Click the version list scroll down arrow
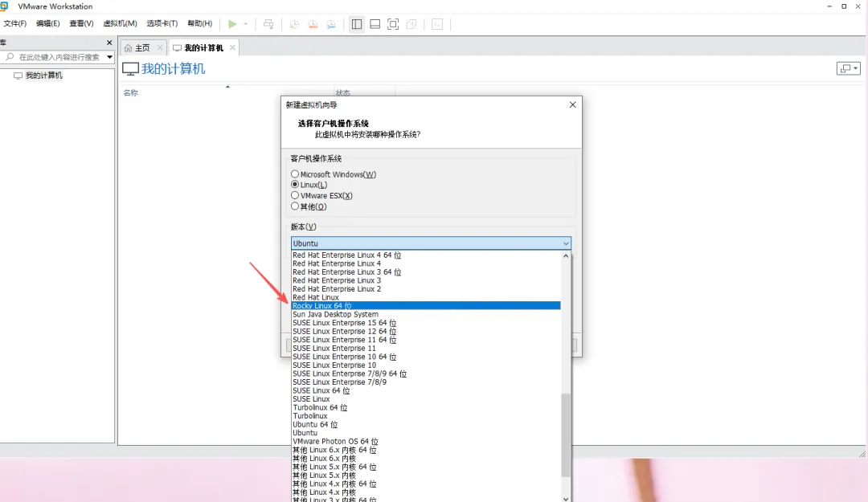Image resolution: width=868 pixels, height=502 pixels. pos(566,498)
